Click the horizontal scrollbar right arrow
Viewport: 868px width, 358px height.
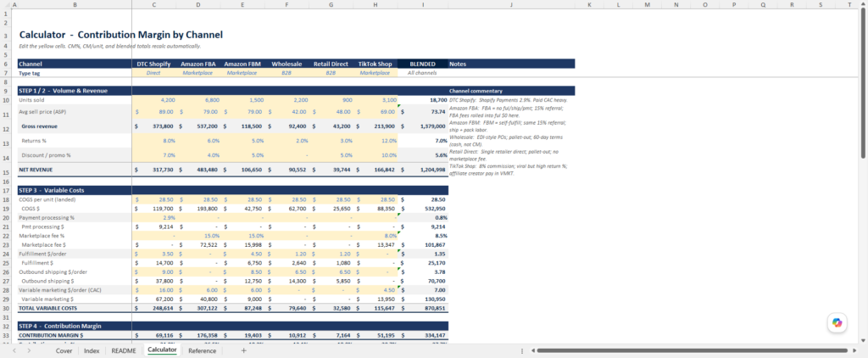pos(854,351)
